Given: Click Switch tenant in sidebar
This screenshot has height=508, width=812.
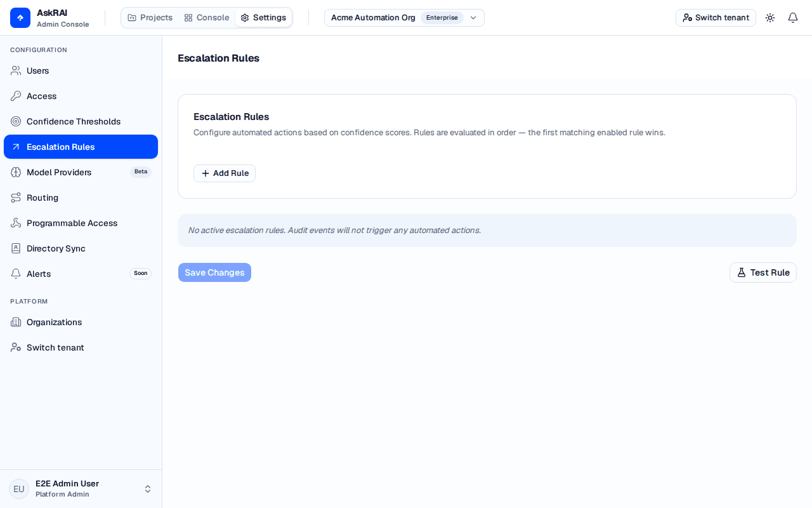Looking at the screenshot, I should coord(81,347).
